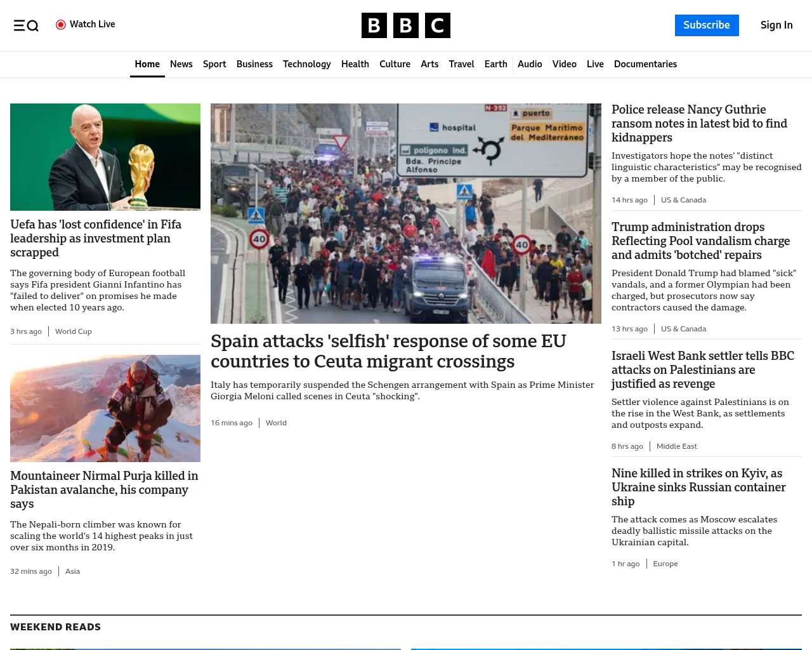Image resolution: width=812 pixels, height=650 pixels.
Task: Click the Asia topic tag
Action: pyautogui.click(x=72, y=571)
